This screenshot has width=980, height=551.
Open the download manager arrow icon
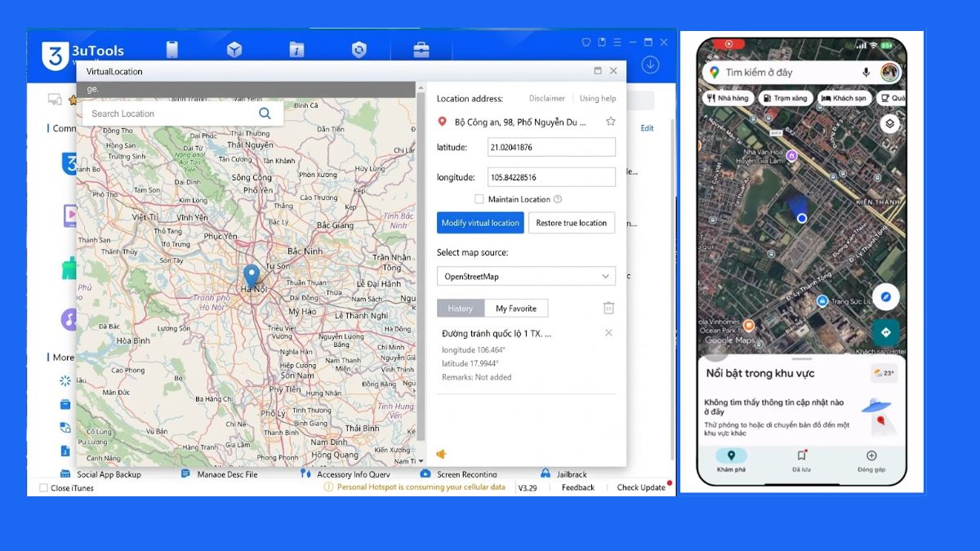(x=650, y=64)
